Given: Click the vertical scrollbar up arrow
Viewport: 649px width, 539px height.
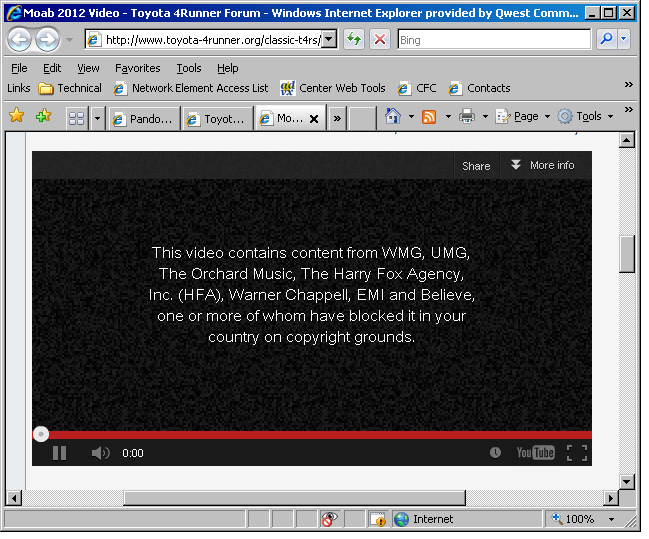Looking at the screenshot, I should point(627,141).
